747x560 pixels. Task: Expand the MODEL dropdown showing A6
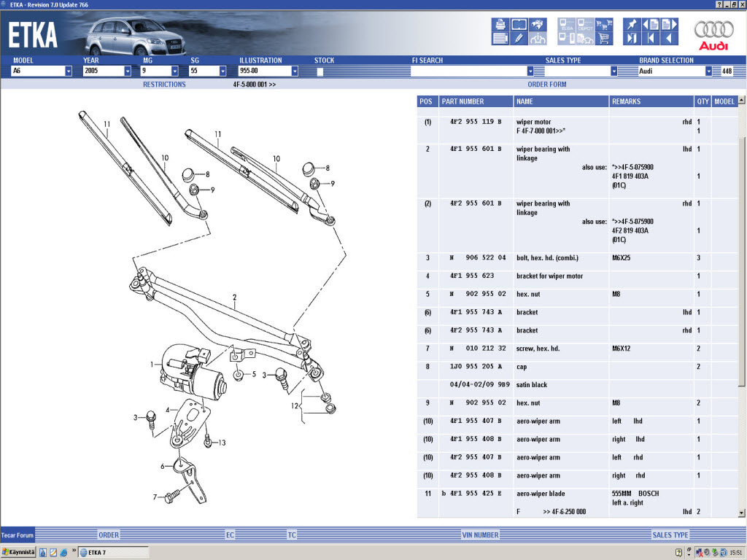tap(69, 71)
